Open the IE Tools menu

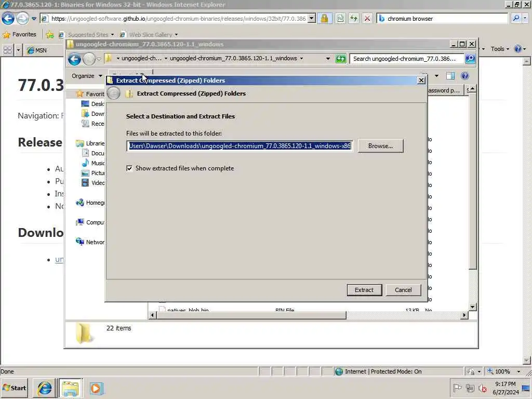[x=500, y=49]
